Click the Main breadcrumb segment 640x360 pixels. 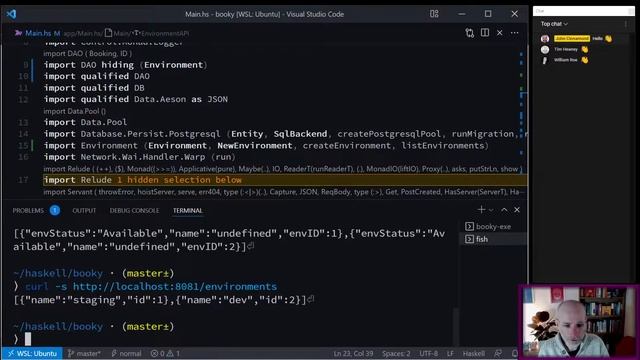tap(121, 33)
